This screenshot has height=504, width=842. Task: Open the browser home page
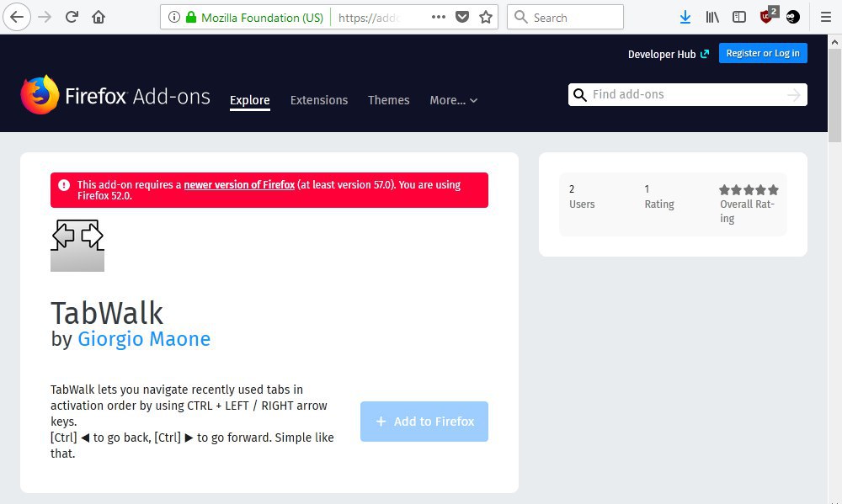99,17
